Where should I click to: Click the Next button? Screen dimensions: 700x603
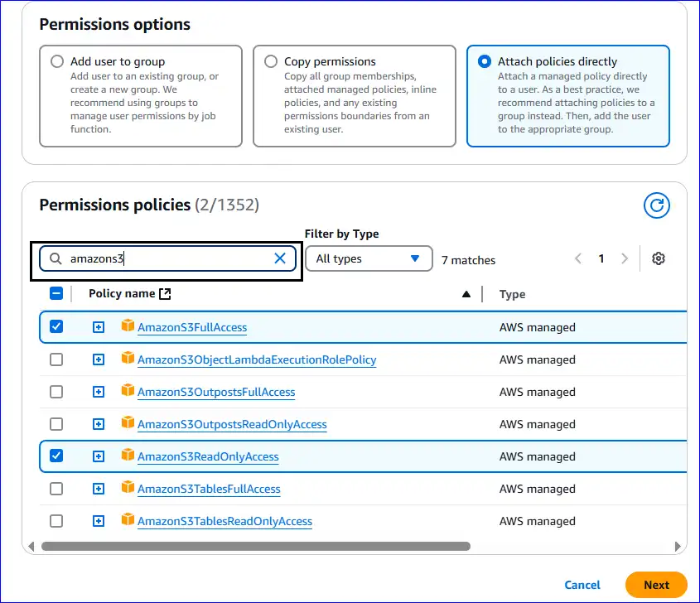(656, 585)
